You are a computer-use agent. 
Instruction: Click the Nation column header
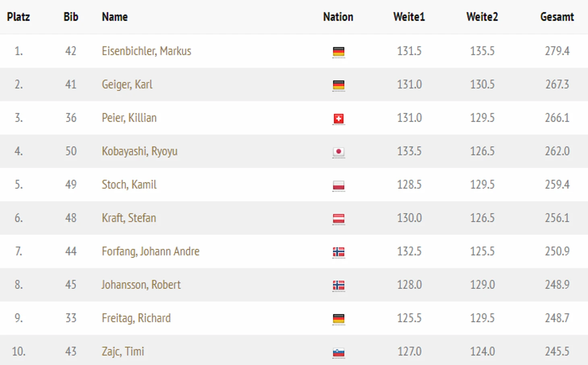click(x=338, y=17)
